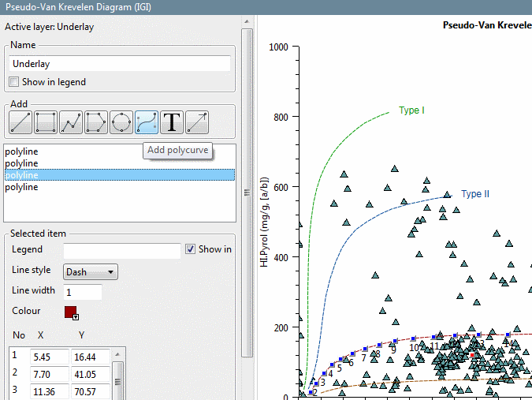Select the fourth polyline in list
Screen dimensions: 532x400
point(120,187)
